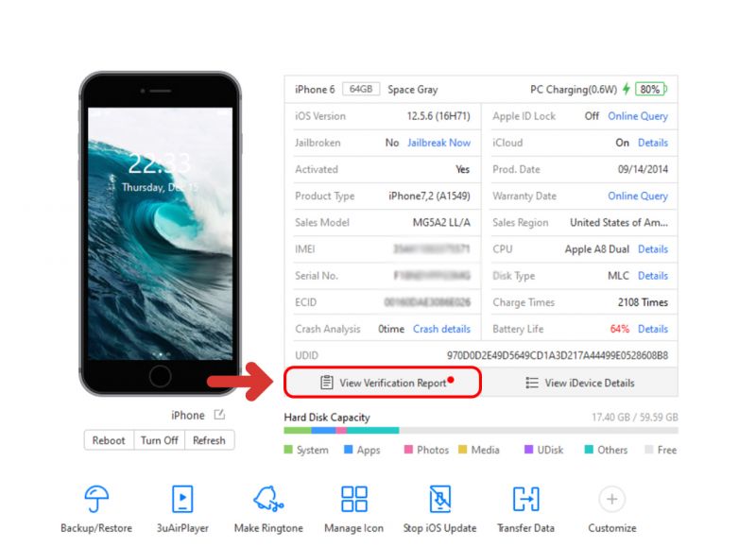
Task: Click the 80% battery indicator
Action: tap(651, 89)
